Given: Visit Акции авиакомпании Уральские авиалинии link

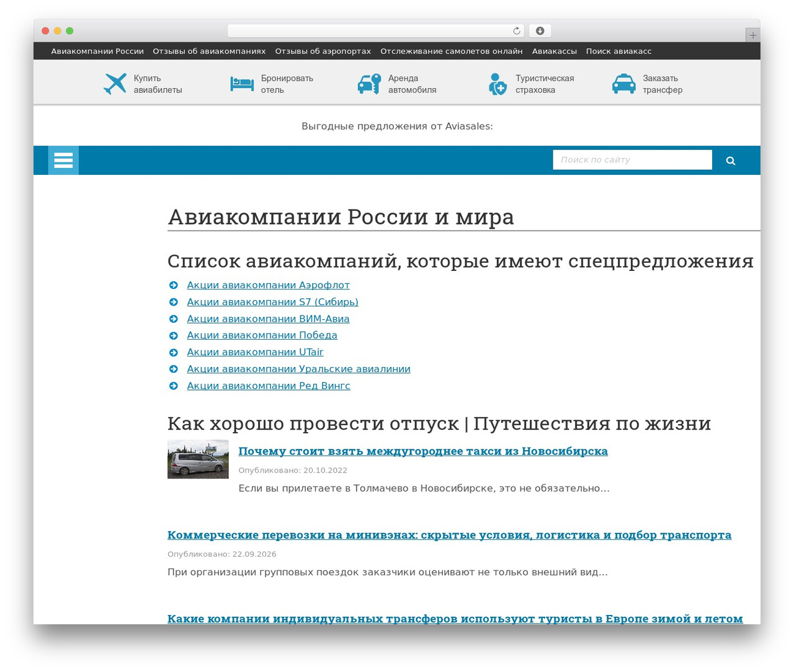Looking at the screenshot, I should 299,369.
